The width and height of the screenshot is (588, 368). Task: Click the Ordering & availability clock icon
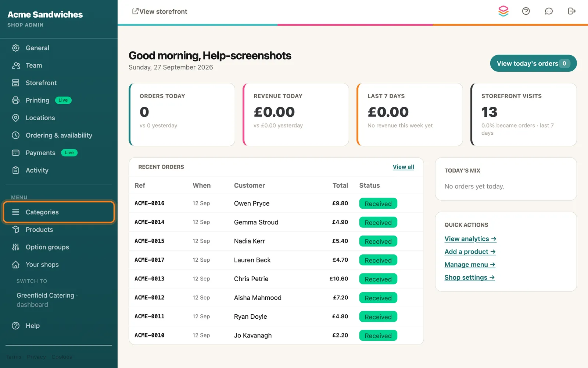(15, 135)
